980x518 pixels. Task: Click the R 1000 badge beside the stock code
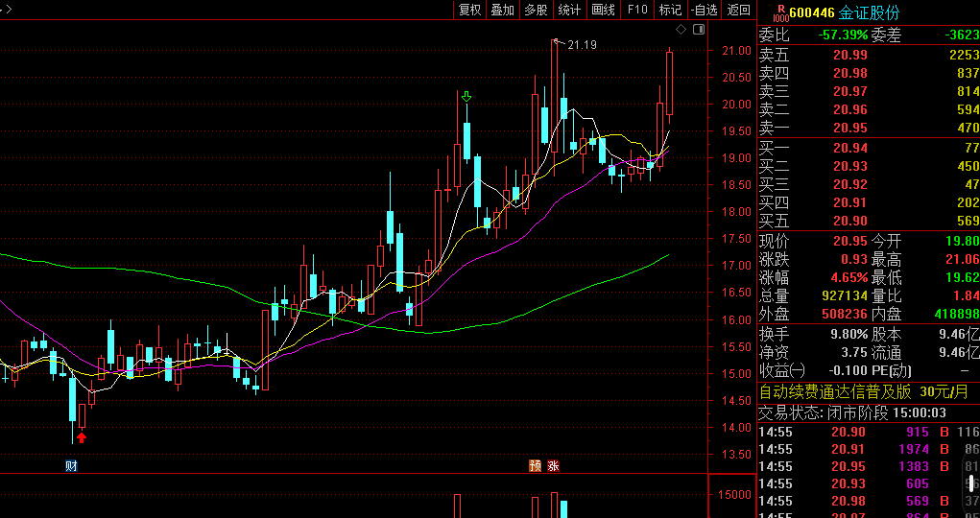point(780,12)
